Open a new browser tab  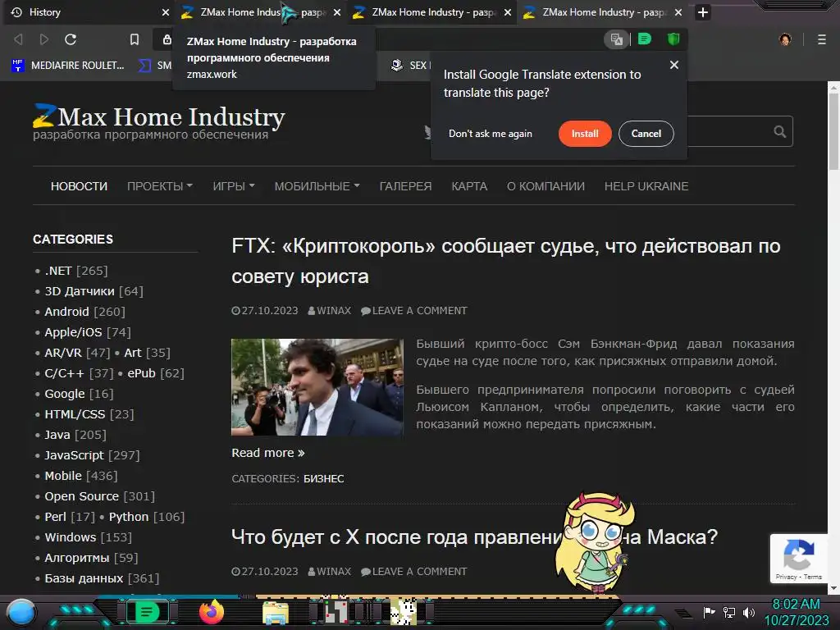[703, 12]
